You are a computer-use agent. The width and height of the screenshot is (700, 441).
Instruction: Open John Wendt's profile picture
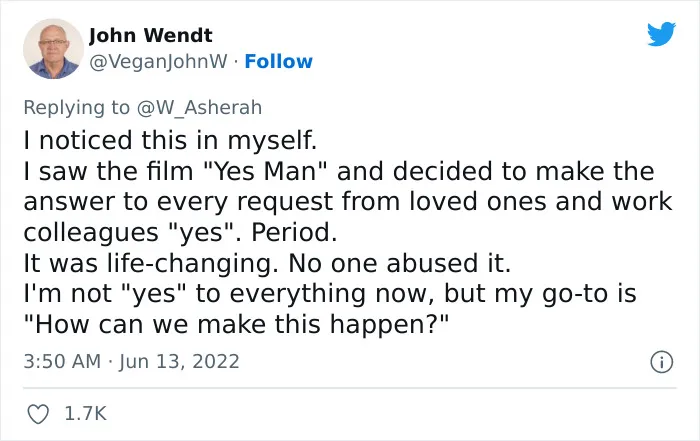(53, 49)
